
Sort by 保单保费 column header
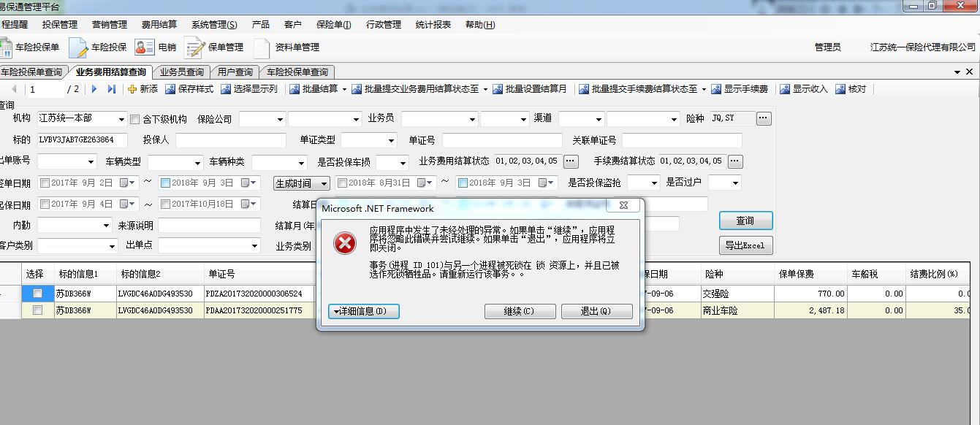tap(812, 275)
